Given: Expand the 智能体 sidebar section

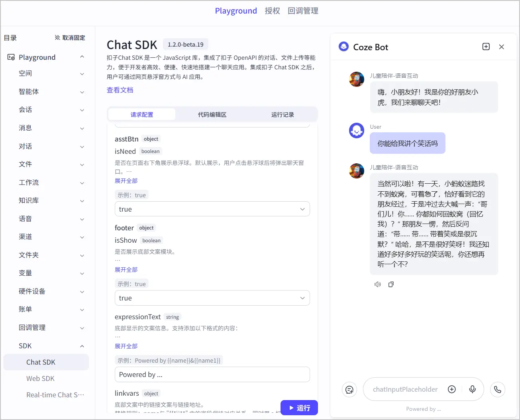Looking at the screenshot, I should [82, 92].
